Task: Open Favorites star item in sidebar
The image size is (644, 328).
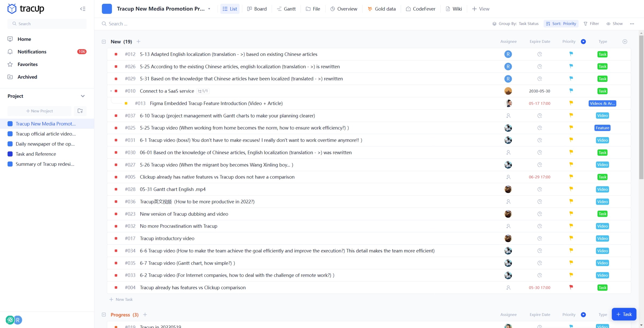Action: click(27, 64)
